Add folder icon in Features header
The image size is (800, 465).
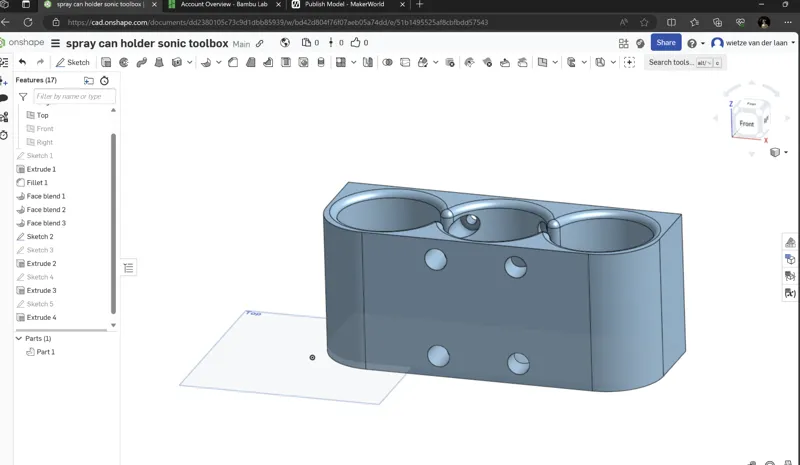click(x=89, y=81)
